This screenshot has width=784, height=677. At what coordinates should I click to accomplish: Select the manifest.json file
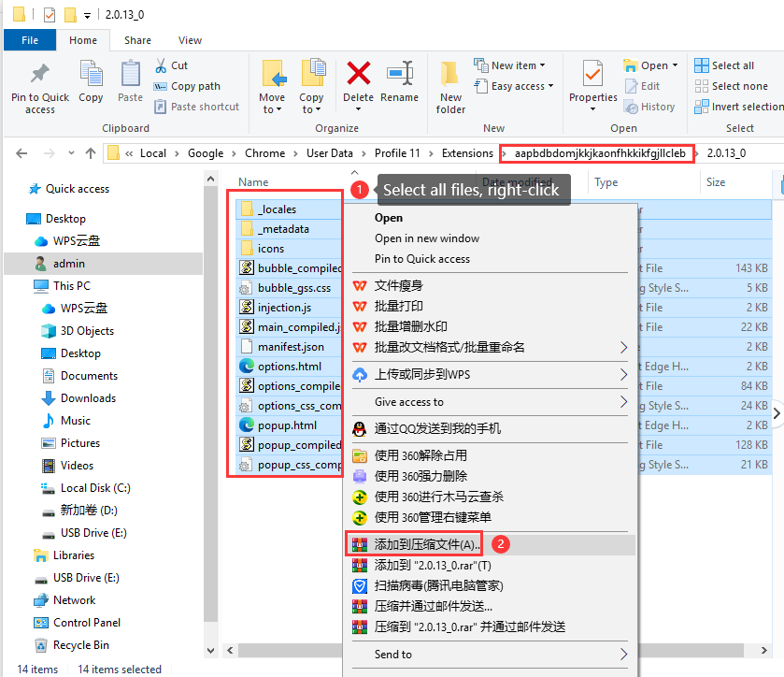291,347
